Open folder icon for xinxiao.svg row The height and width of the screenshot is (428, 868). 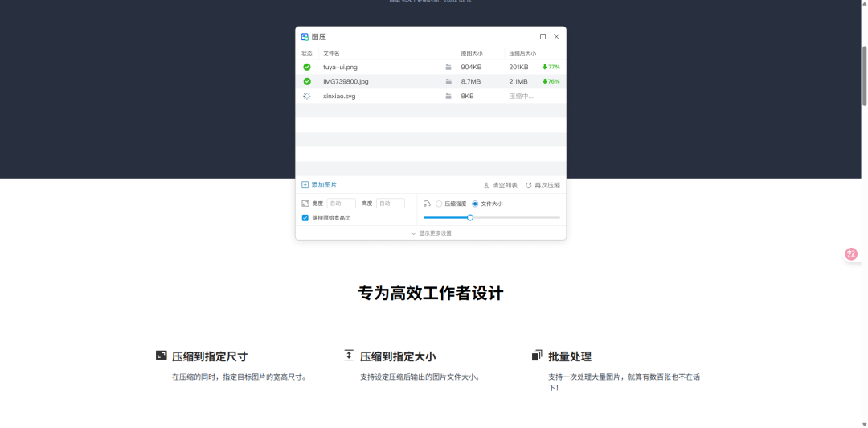448,96
